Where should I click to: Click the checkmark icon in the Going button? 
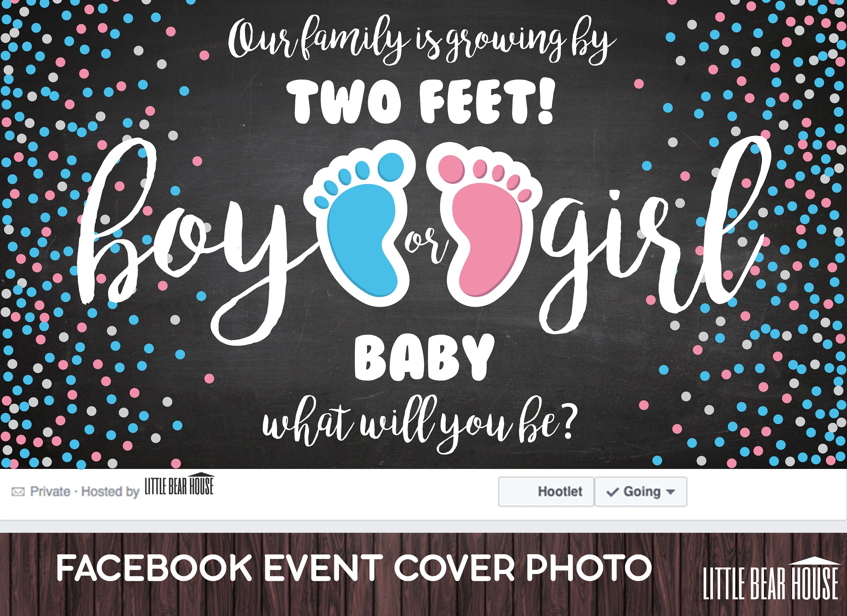tap(612, 492)
